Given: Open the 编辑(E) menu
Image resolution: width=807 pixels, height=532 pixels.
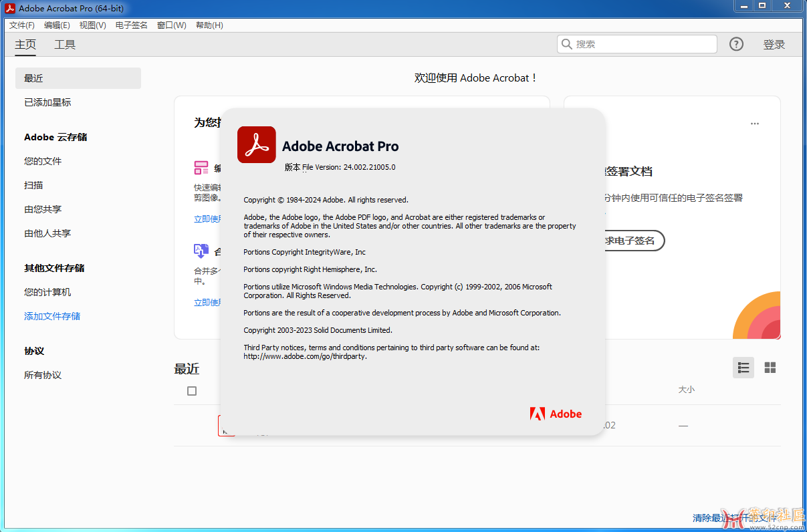Looking at the screenshot, I should coord(57,25).
